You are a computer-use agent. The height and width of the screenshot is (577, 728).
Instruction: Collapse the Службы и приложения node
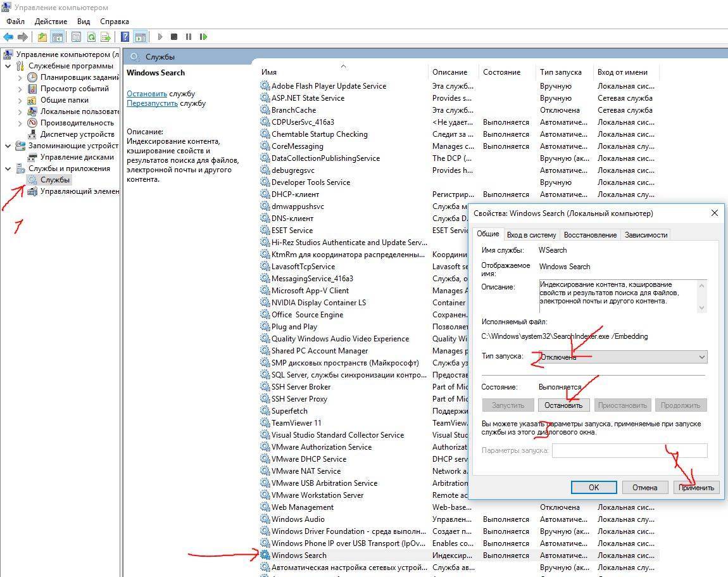click(8, 168)
